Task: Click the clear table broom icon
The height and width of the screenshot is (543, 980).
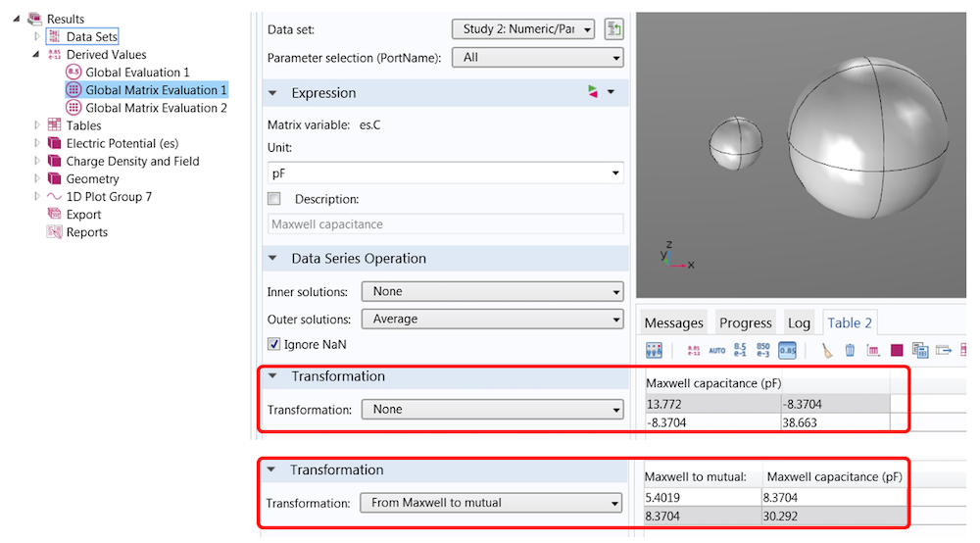Action: click(827, 351)
